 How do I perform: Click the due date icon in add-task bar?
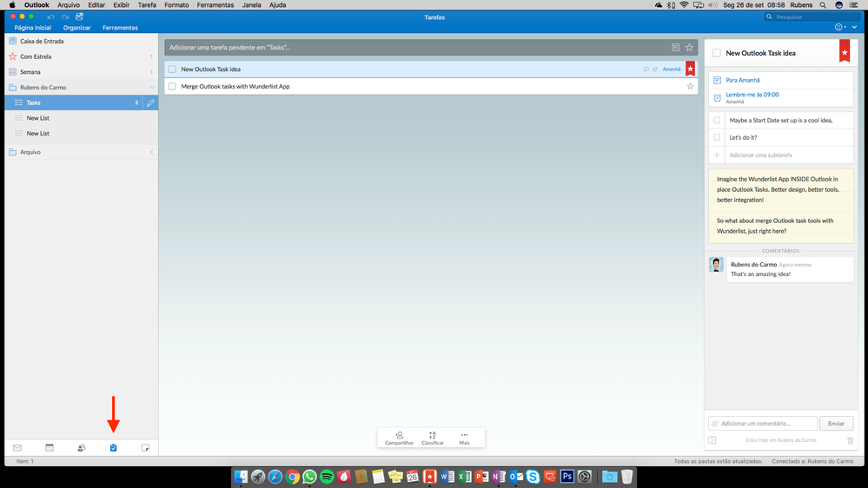click(x=675, y=48)
